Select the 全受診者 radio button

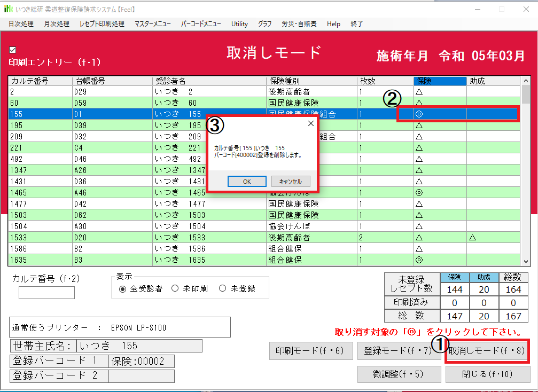point(123,289)
